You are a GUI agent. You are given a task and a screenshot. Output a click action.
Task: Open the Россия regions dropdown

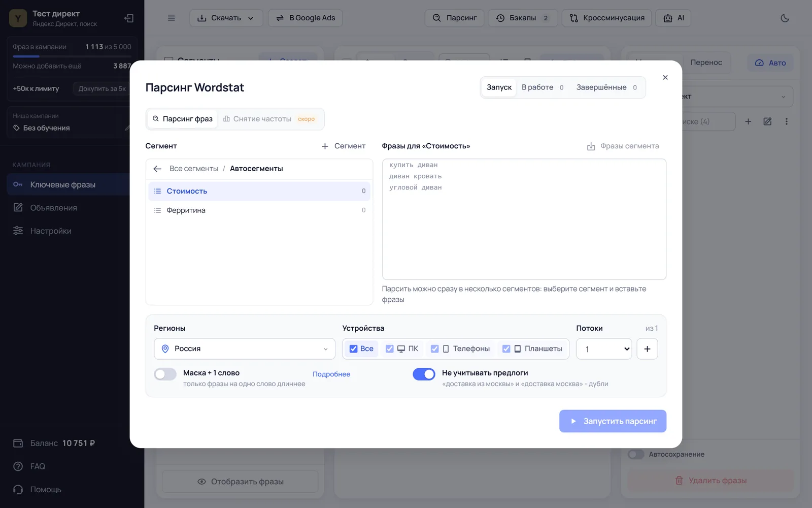click(245, 349)
